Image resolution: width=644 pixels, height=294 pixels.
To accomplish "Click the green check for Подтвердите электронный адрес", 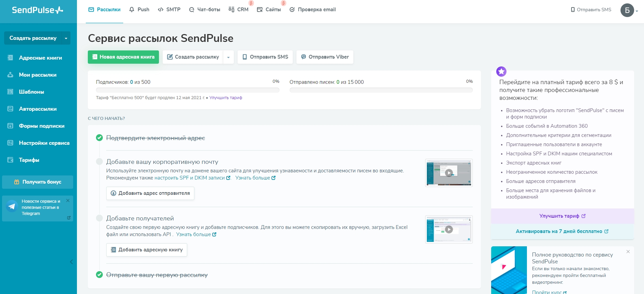I will coord(99,138).
